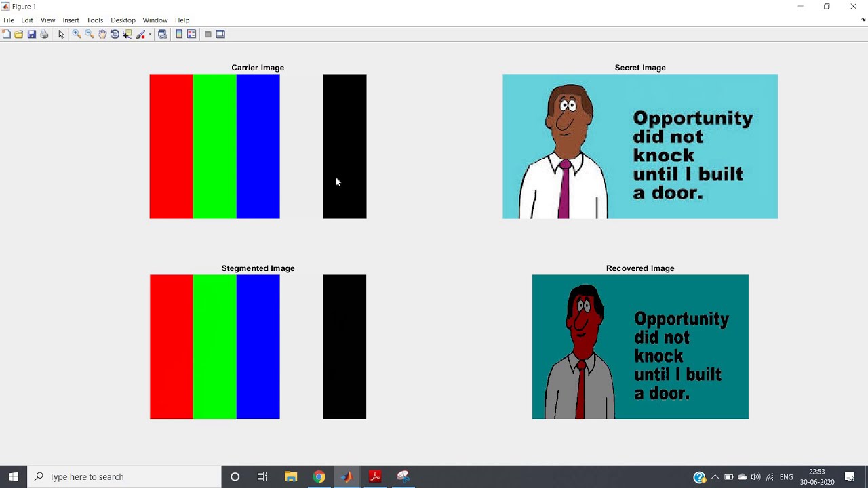Screen dimensions: 868x488
Task: Open the Insert menu
Action: (71, 20)
